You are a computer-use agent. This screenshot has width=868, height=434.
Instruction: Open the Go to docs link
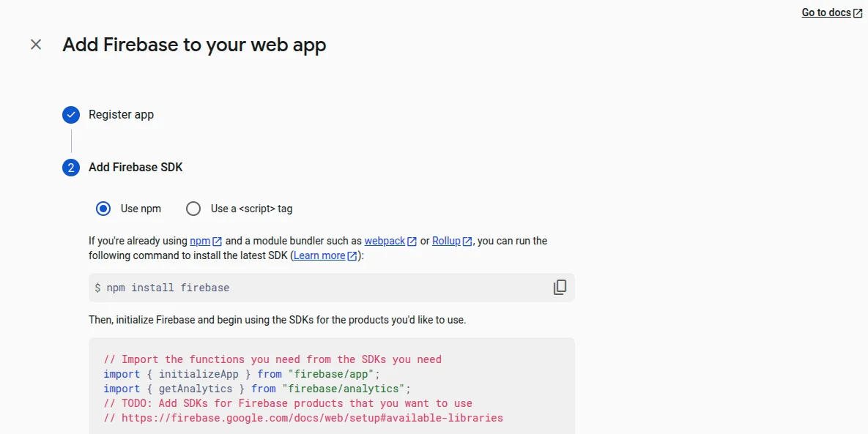pos(826,12)
